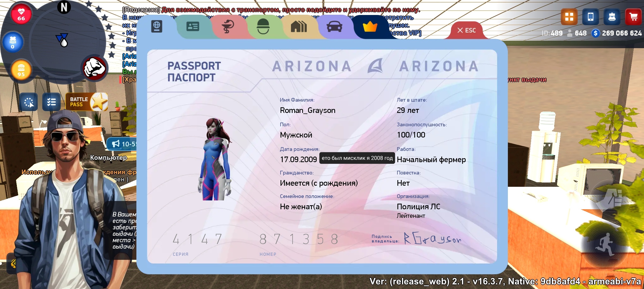This screenshot has width=644, height=289.
Task: Click the money balance 269 066 624
Action: coord(622,33)
